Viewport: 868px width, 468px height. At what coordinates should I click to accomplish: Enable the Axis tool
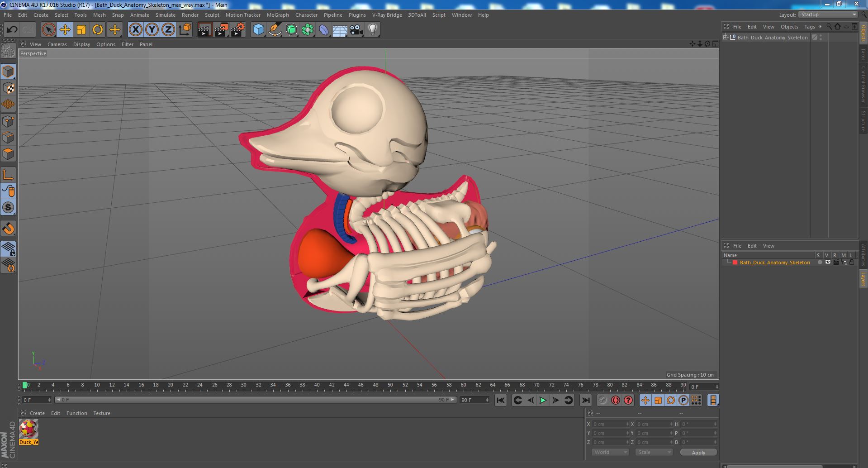click(x=8, y=175)
